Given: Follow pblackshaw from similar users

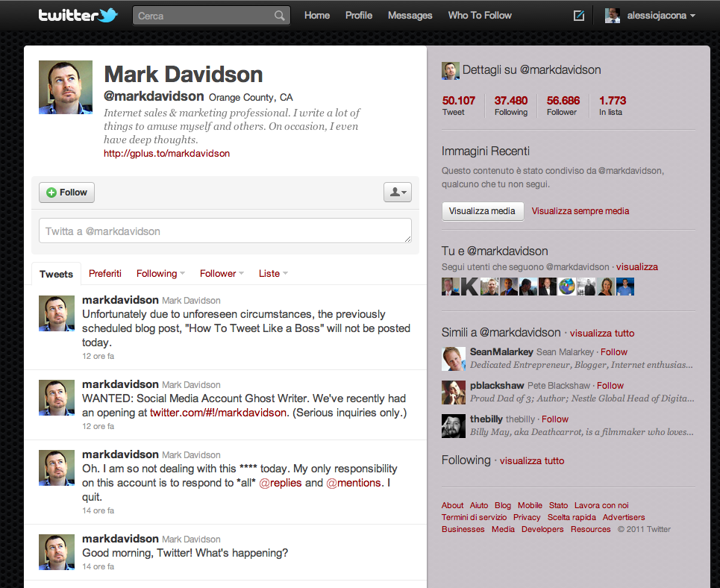Looking at the screenshot, I should click(610, 386).
